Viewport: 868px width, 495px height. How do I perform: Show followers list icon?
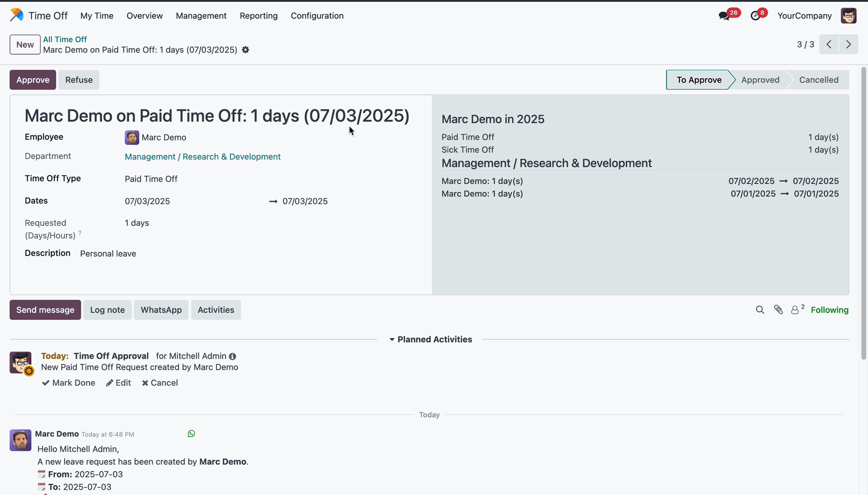(795, 310)
